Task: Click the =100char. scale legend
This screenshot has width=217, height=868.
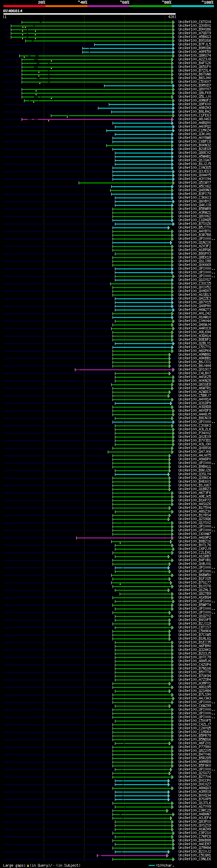Action: 161,865
